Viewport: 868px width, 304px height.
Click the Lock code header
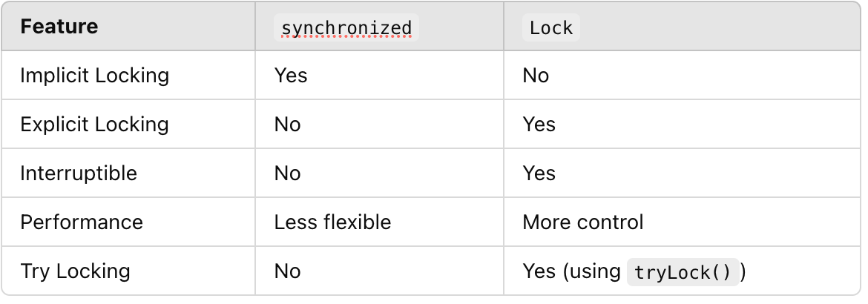(550, 27)
